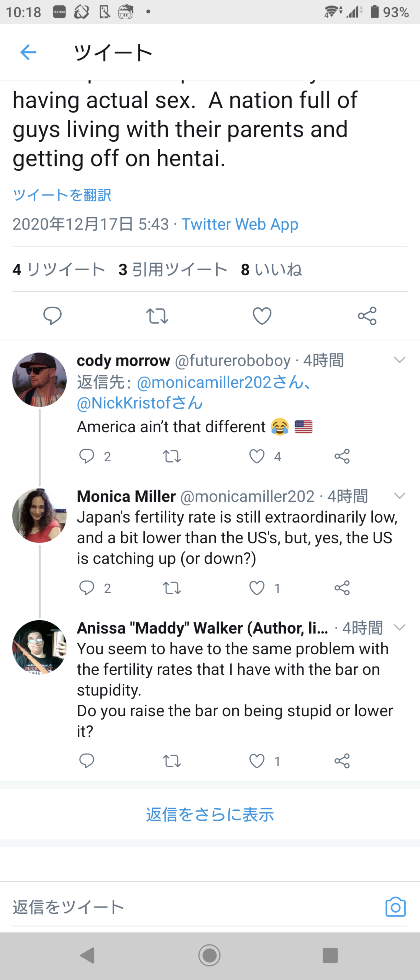Like Monica Miller's fertility rate reply
420x980 pixels.
click(x=257, y=588)
